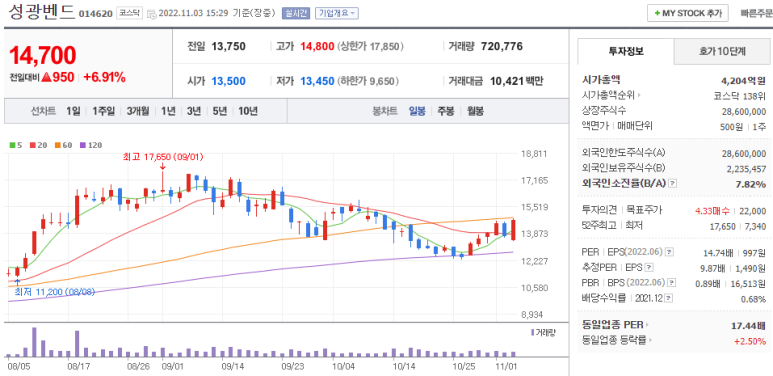Click the 코스닥 market badge

pyautogui.click(x=130, y=13)
